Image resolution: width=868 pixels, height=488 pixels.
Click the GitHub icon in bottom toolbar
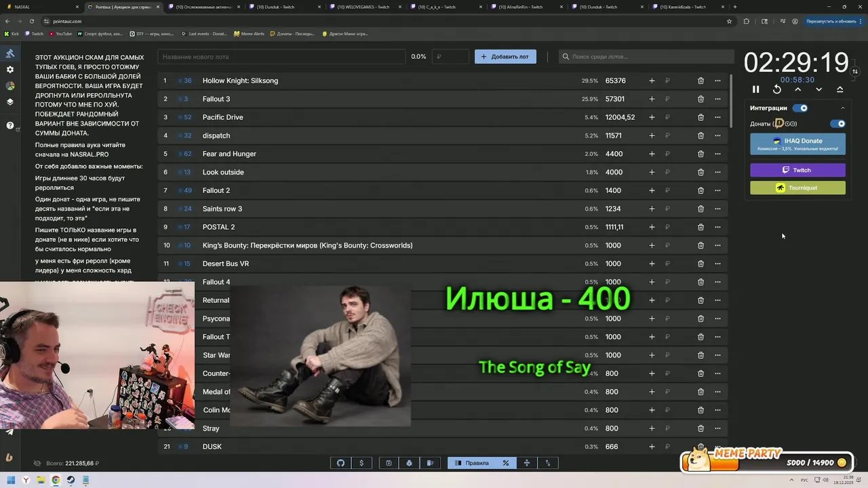[340, 463]
